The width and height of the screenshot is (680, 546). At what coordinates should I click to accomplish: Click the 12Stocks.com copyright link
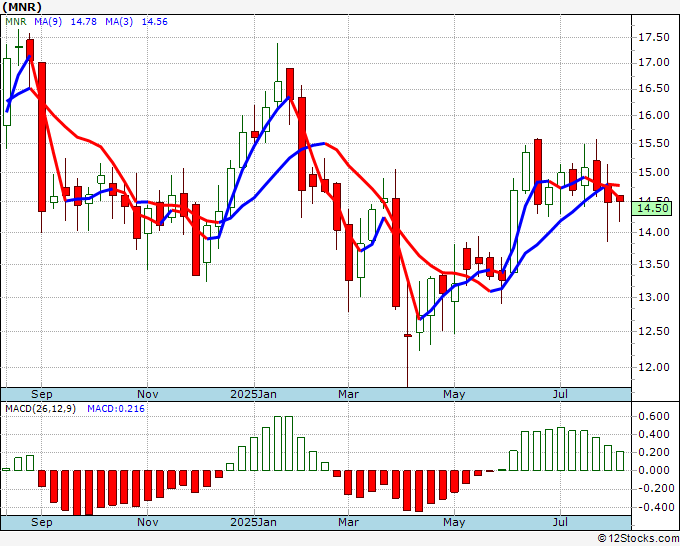coord(638,538)
